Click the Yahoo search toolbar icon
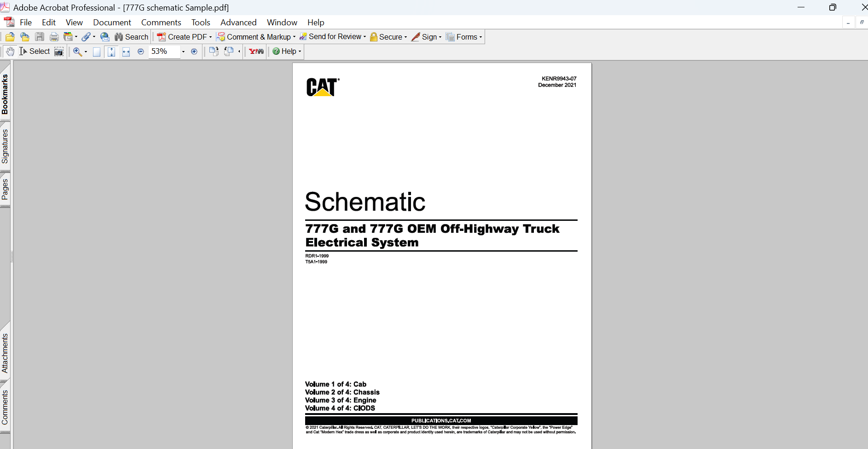The height and width of the screenshot is (449, 868). click(x=256, y=52)
